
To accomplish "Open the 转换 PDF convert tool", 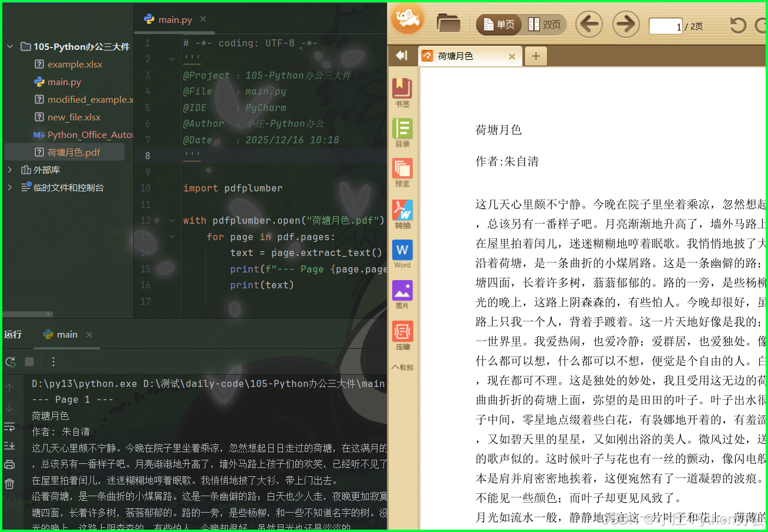I will [402, 214].
